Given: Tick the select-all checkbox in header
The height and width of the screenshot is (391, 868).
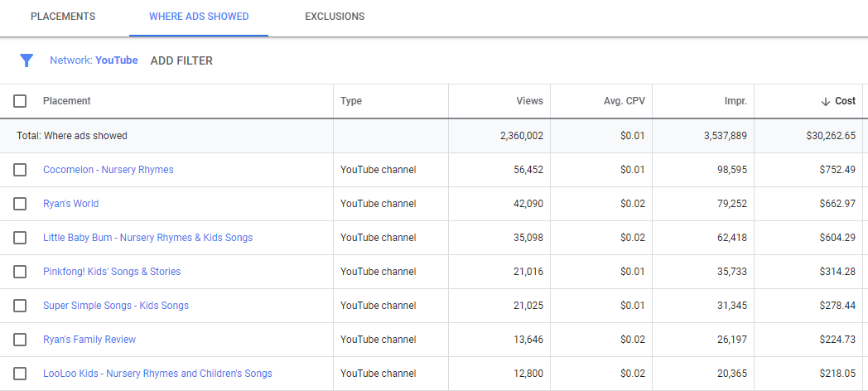Looking at the screenshot, I should tap(20, 101).
